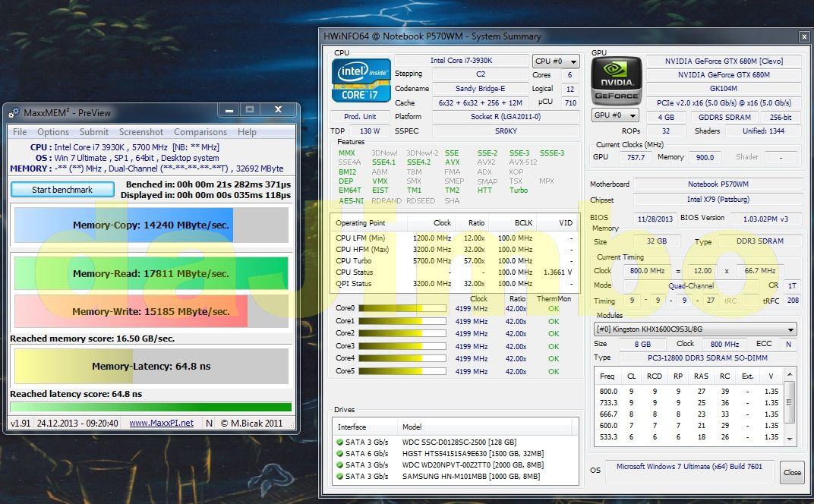
Task: Click the ECC N field
Action: coord(788,344)
